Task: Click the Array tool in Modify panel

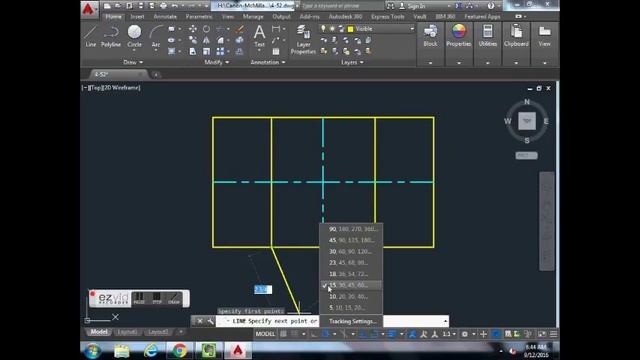Action: click(220, 51)
